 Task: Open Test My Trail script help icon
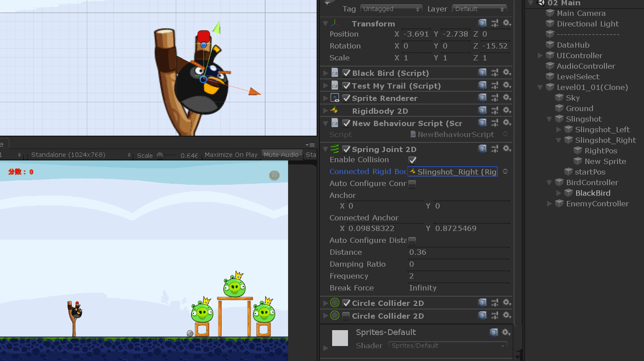(483, 85)
